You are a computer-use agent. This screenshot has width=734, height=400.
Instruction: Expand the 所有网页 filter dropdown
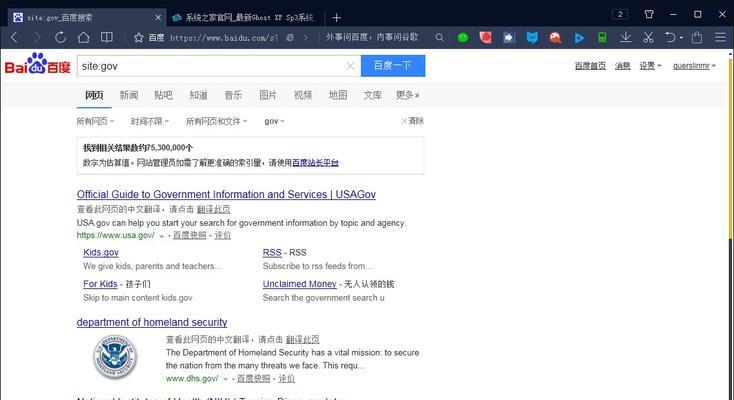[x=95, y=121]
